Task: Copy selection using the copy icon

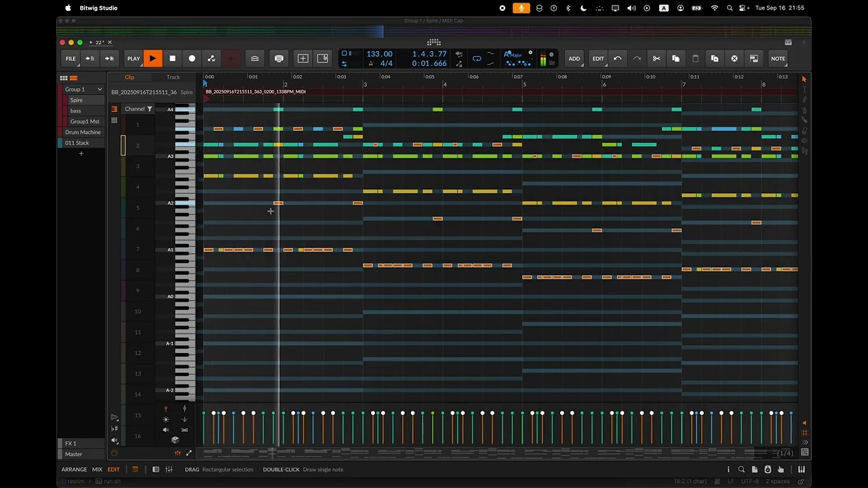Action: [x=675, y=58]
